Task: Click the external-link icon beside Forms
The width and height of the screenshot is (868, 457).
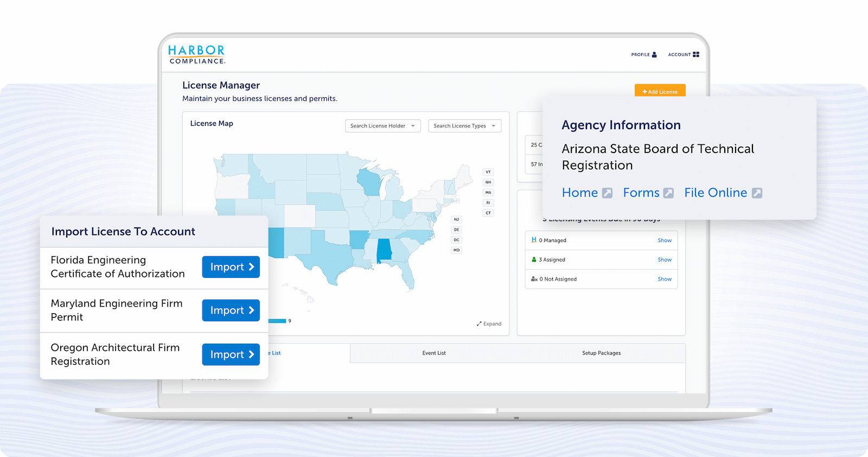Action: click(668, 193)
